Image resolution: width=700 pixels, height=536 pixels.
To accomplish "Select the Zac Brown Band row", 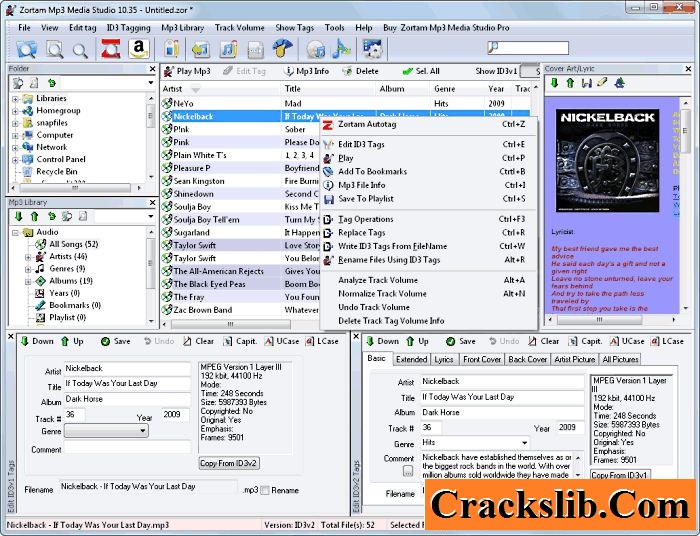I will [240, 310].
